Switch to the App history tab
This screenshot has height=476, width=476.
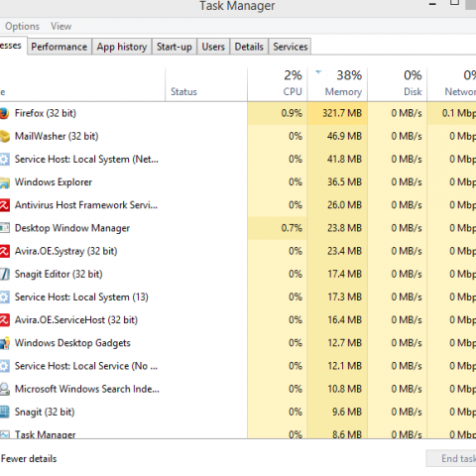(122, 47)
